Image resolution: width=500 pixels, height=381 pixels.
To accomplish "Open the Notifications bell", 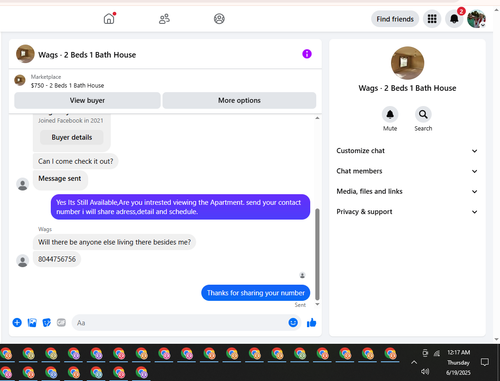I will pyautogui.click(x=454, y=19).
